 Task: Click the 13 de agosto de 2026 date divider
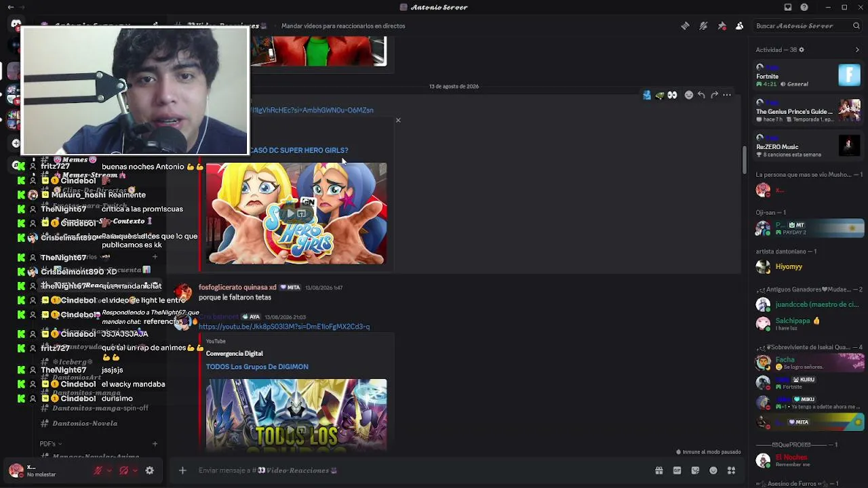[x=454, y=87]
